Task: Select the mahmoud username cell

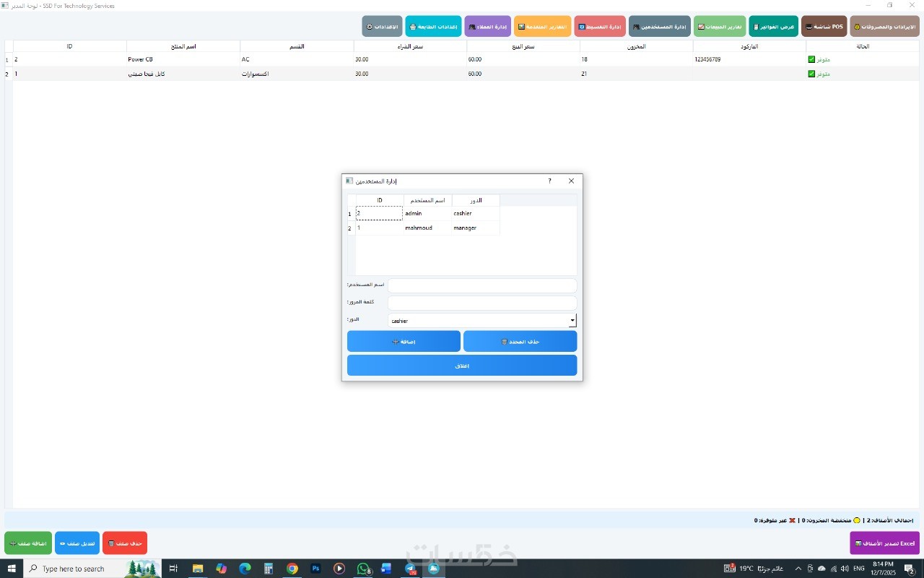Action: click(427, 228)
